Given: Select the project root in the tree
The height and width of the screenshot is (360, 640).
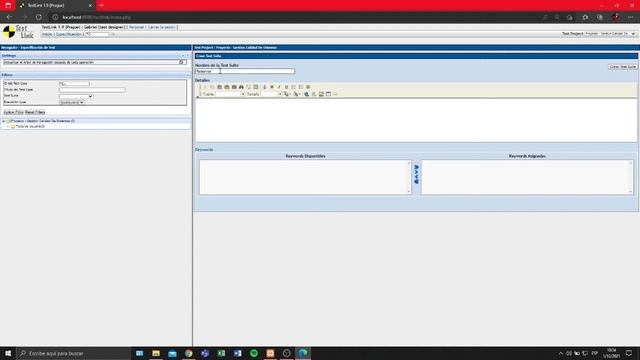Looking at the screenshot, I should pyautogui.click(x=43, y=121).
